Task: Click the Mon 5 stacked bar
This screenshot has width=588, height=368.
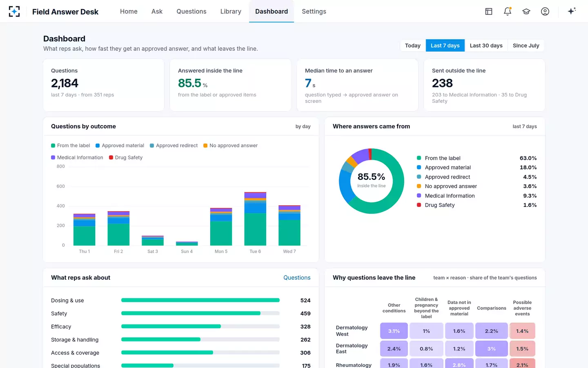Action: click(221, 227)
